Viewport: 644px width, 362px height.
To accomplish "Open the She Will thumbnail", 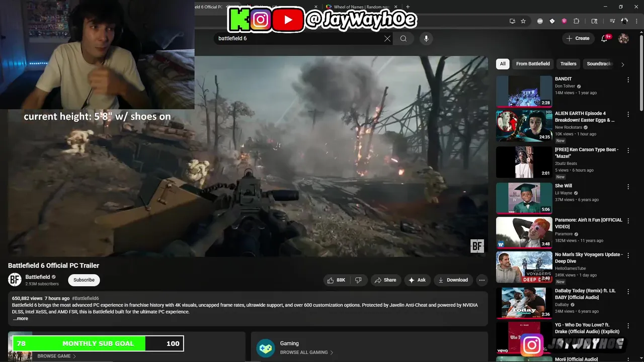I will [524, 198].
